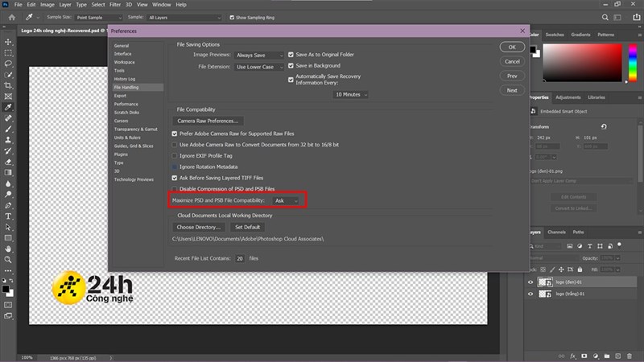Viewport: 644px width, 362px height.
Task: Enable Use Adobe Camera Raw to Convert Documents
Action: pos(175,145)
